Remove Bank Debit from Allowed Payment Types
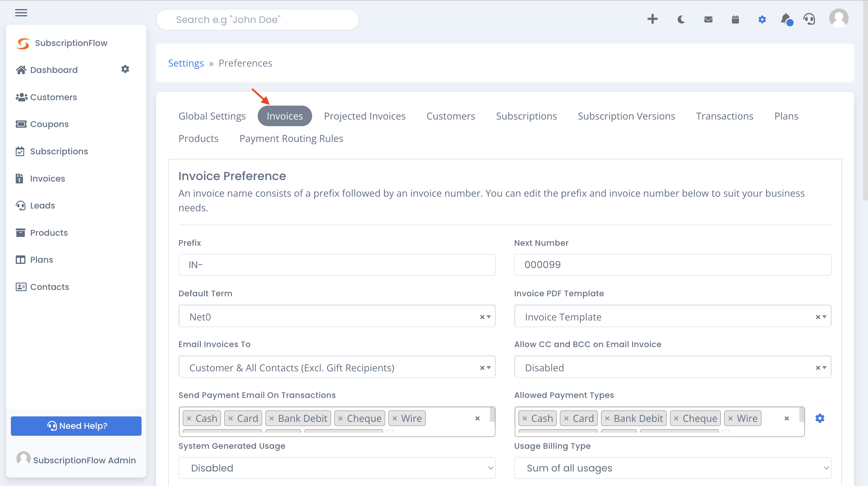This screenshot has width=868, height=486. pos(607,419)
